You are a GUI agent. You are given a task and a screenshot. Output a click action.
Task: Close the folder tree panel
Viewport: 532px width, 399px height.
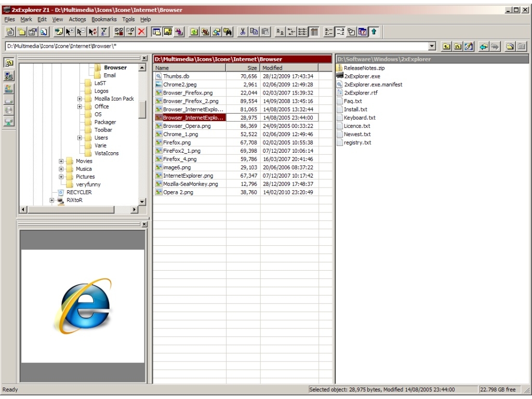(144, 58)
